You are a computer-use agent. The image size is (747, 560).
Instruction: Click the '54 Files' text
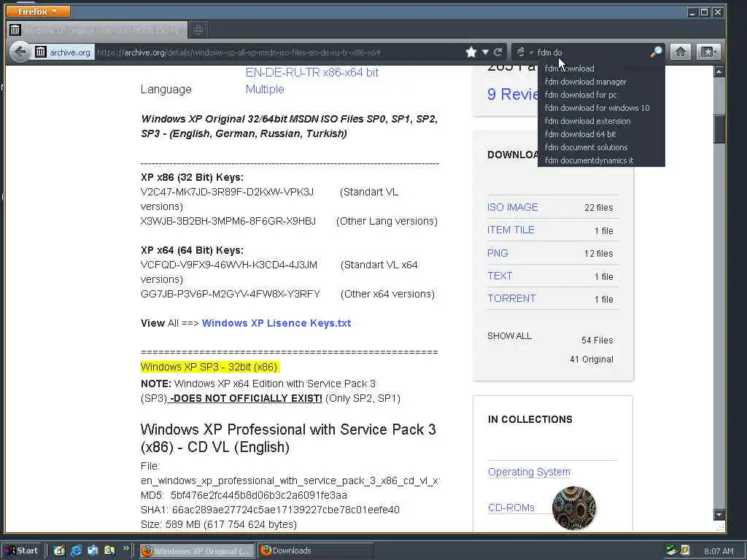(x=597, y=340)
